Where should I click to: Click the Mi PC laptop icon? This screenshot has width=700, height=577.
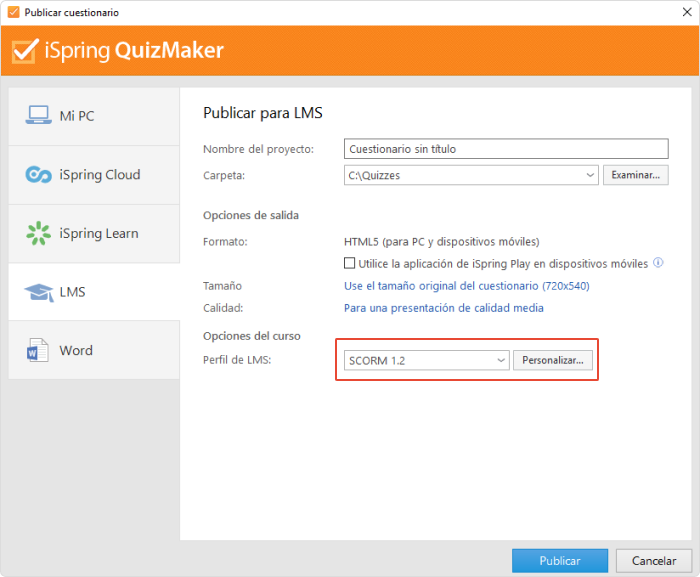(38, 115)
